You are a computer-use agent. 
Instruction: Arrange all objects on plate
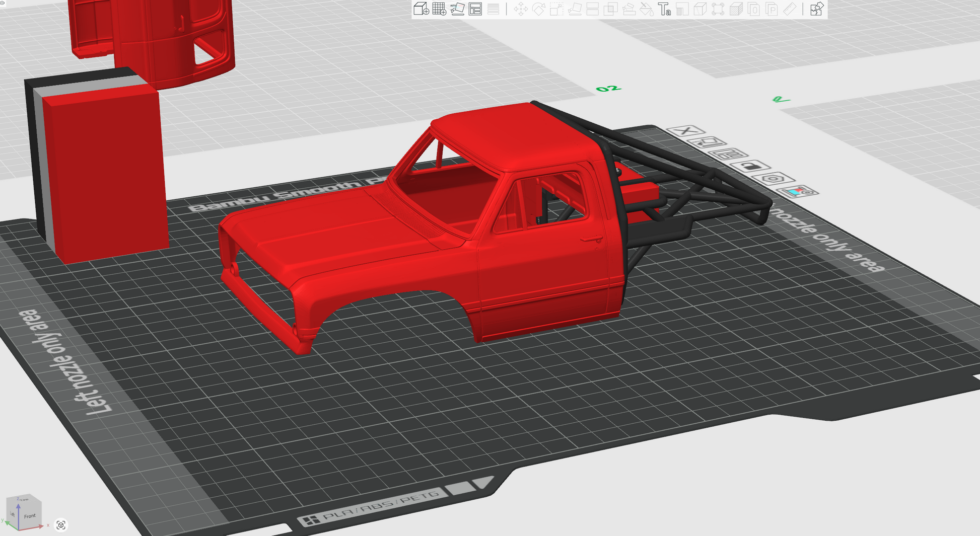pos(475,9)
